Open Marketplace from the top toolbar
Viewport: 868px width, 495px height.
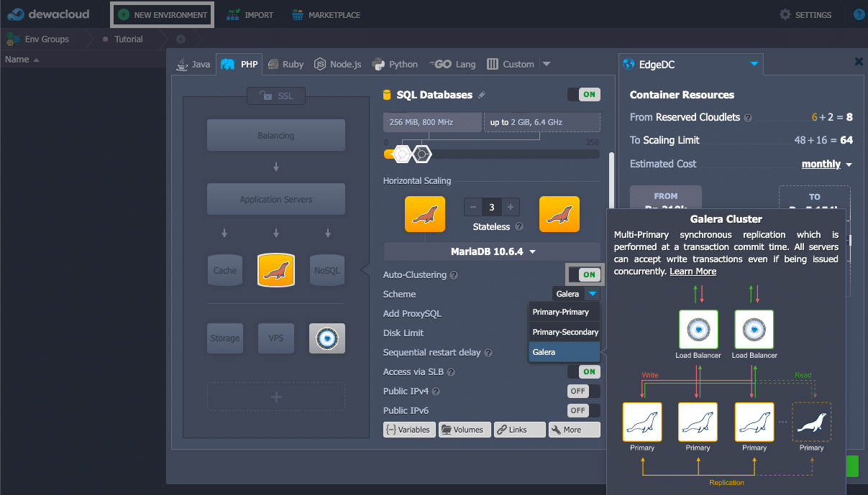[x=326, y=14]
